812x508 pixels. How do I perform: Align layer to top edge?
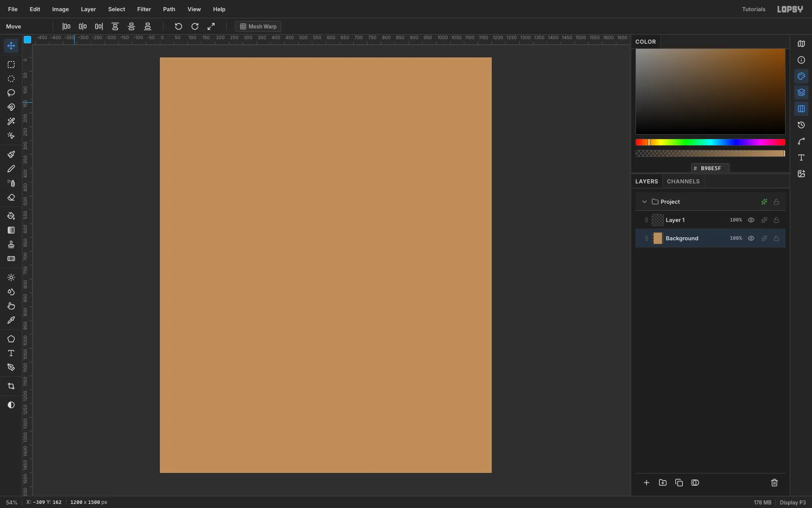[115, 26]
